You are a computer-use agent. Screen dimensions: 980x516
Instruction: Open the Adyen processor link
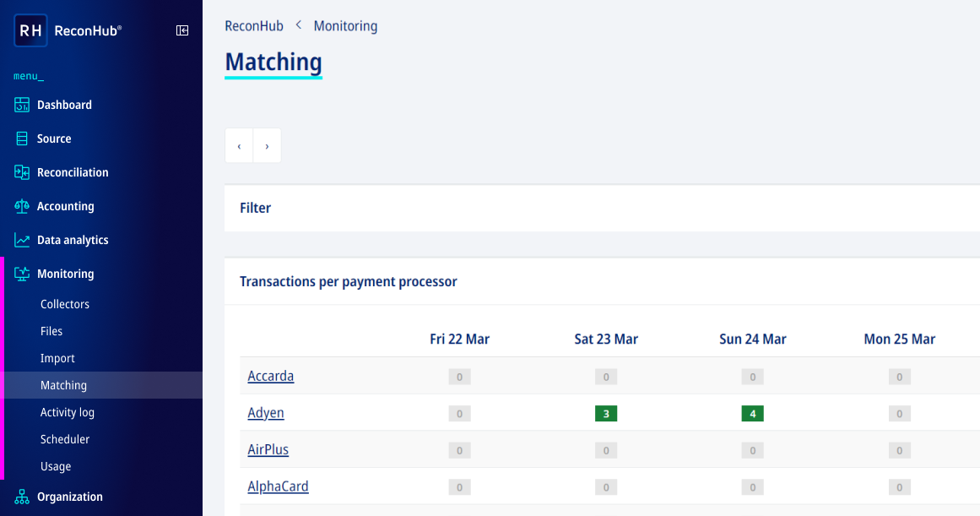click(266, 413)
